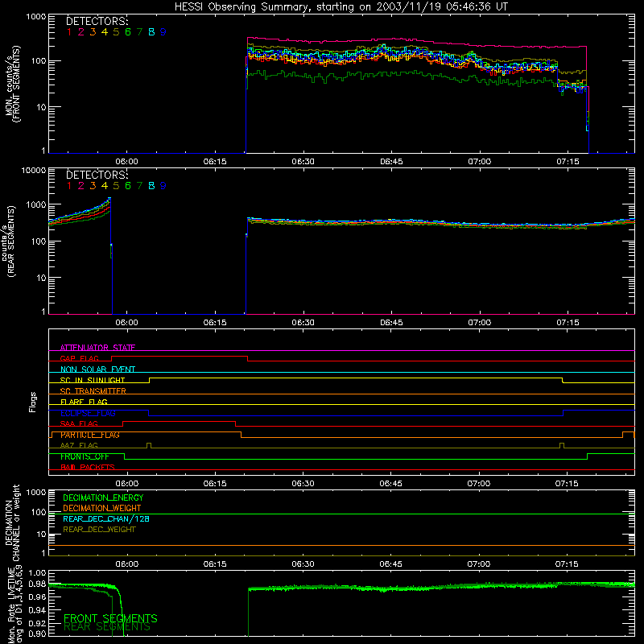Screen dimensions: 644x644
Task: Click DETECTORS: label in front segments plot
Action: pos(97,22)
